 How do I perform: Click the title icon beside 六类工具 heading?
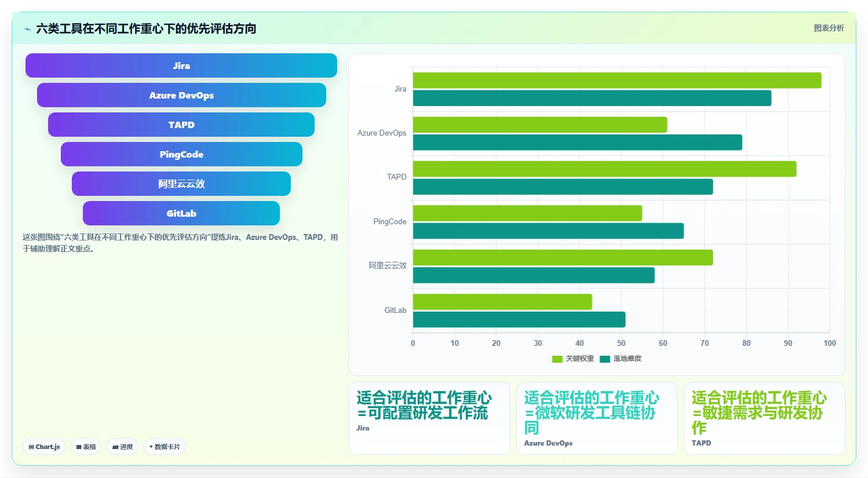tap(27, 29)
